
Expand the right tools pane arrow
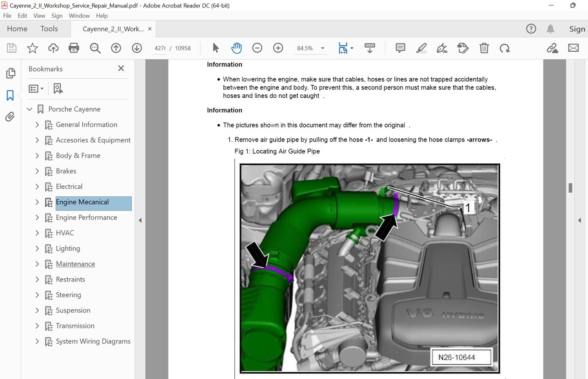tap(579, 220)
